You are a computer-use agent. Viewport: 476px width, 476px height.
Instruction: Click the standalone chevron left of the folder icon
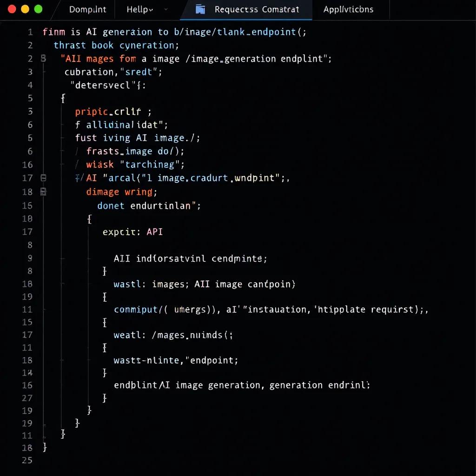point(166,9)
